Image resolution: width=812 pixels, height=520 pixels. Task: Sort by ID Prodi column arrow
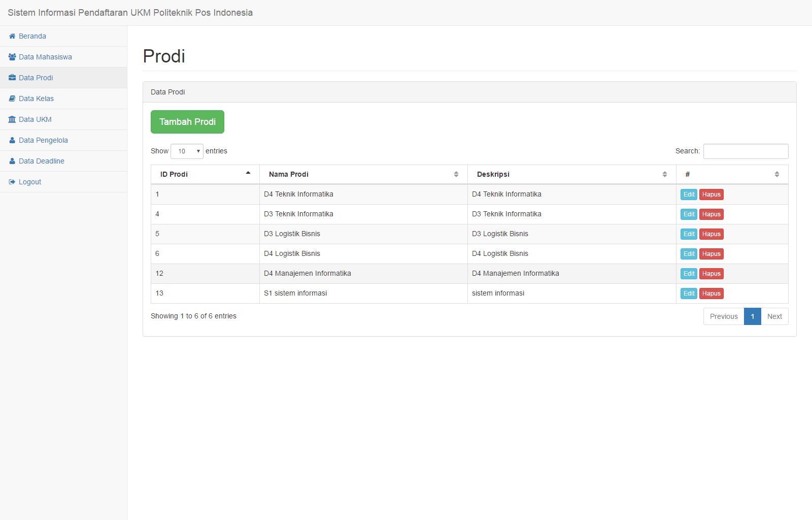[x=248, y=173]
